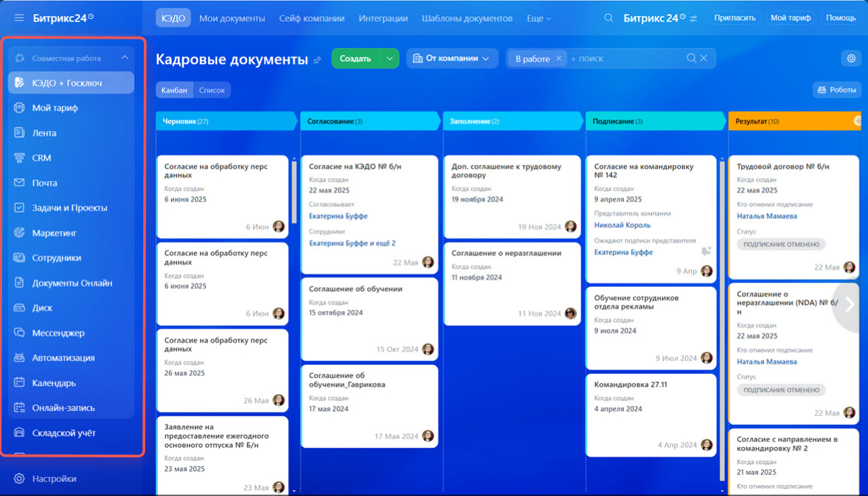Expand the Еще menu

point(539,18)
